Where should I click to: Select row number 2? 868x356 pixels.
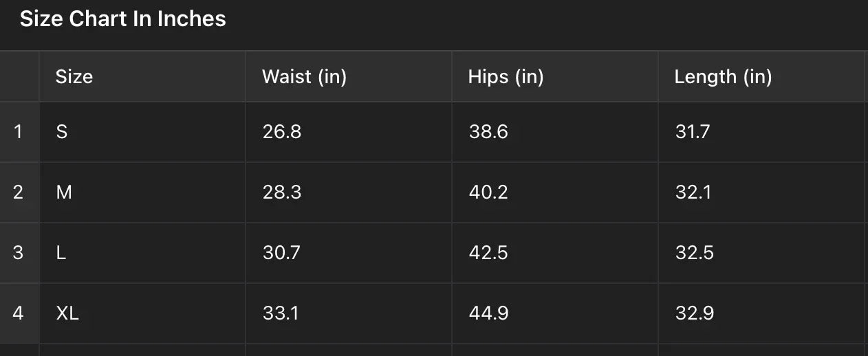click(x=19, y=192)
